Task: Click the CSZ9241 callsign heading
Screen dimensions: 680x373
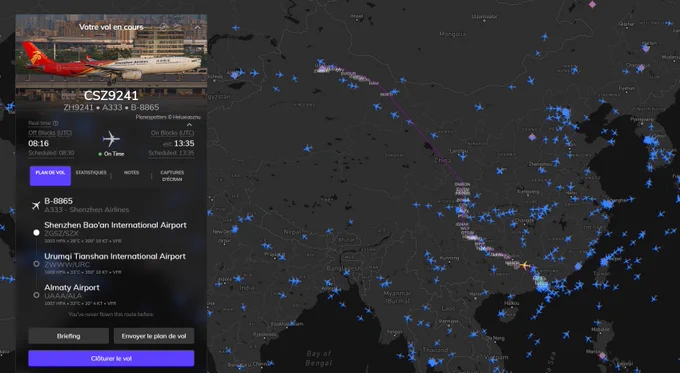Action: coord(111,95)
